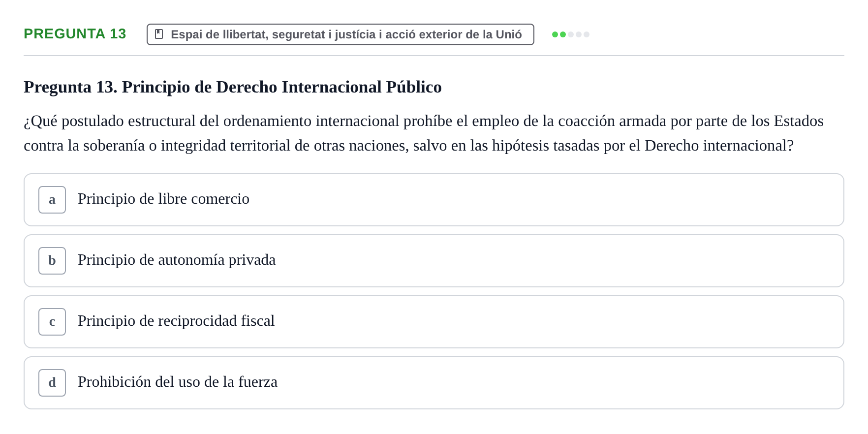Image resolution: width=868 pixels, height=434 pixels.
Task: Choose option c, Principio de reciprocidad fiscal
Action: (x=434, y=322)
